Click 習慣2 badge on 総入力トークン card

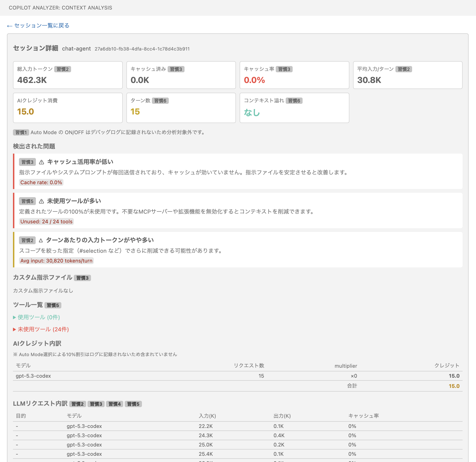[x=63, y=69]
